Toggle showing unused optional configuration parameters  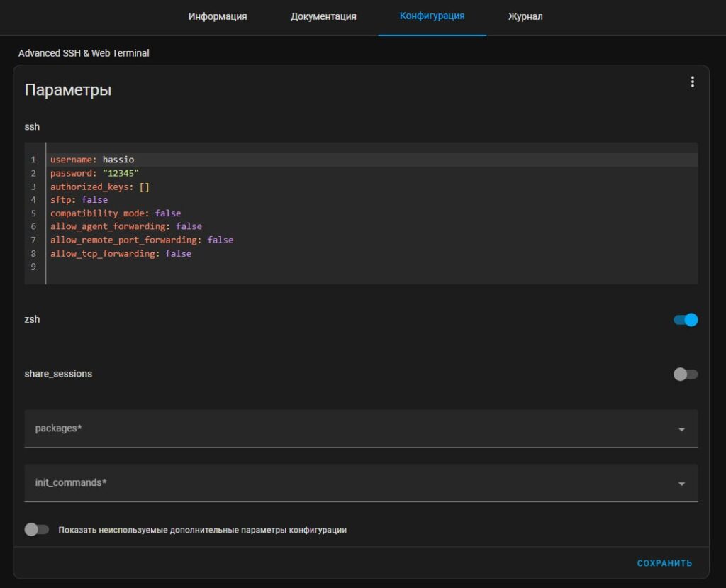[x=37, y=530]
